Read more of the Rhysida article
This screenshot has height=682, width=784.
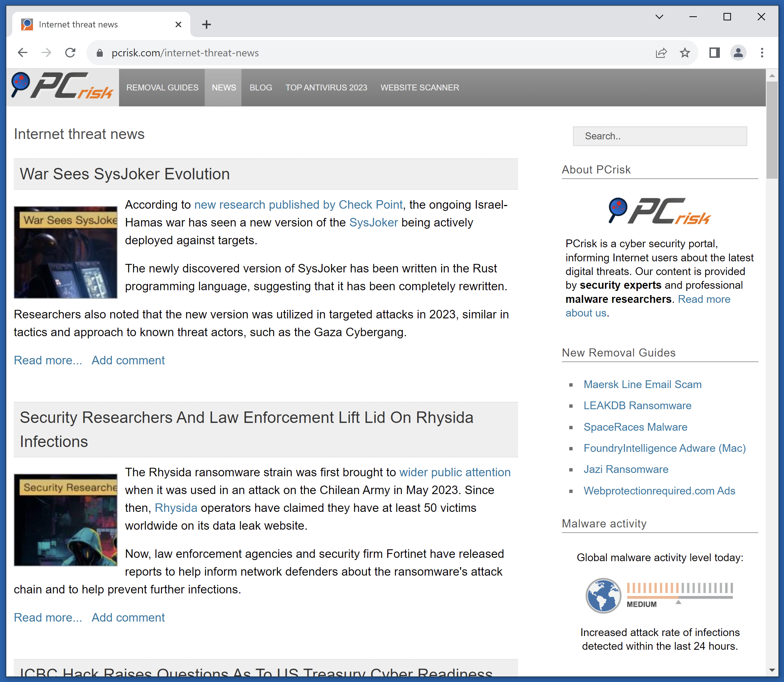[x=48, y=617]
